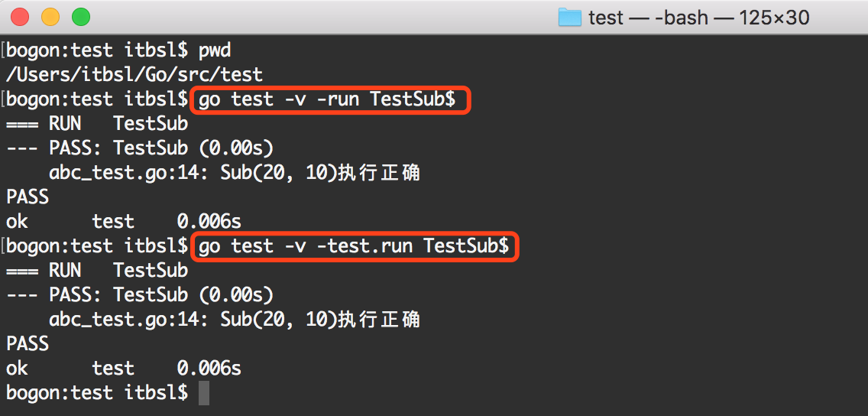Click the first '--- PASS: TestSub (0.00s)' line

pyautogui.click(x=140, y=148)
